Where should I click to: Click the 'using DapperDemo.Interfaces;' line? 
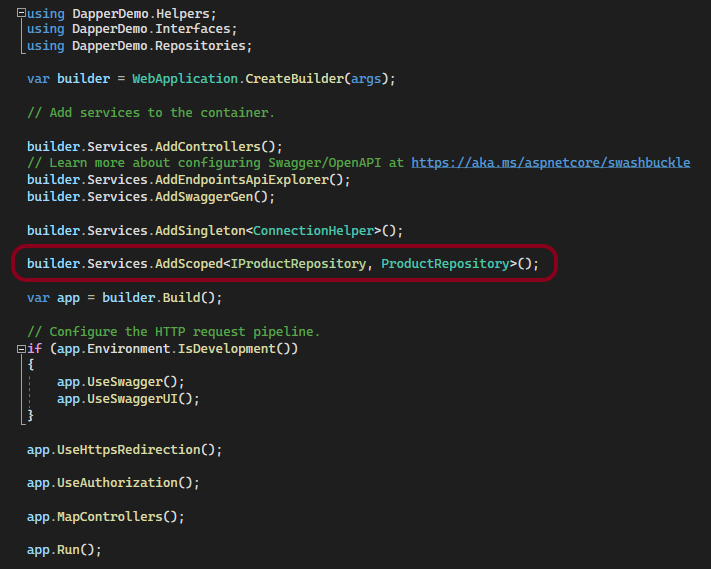(x=132, y=29)
